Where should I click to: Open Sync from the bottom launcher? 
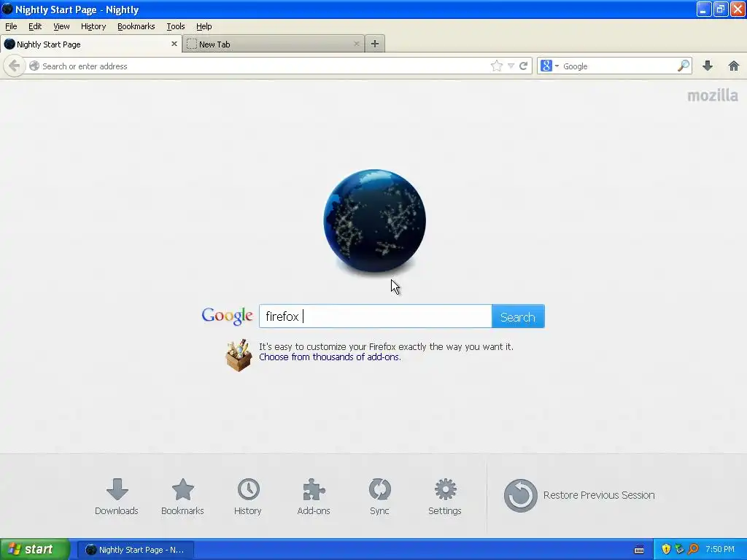[x=379, y=497]
